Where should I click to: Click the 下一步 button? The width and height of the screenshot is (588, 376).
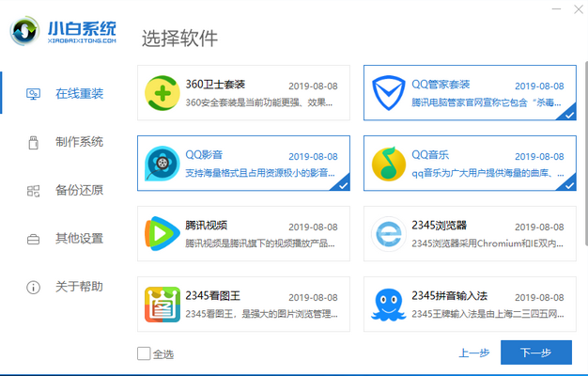(x=536, y=352)
